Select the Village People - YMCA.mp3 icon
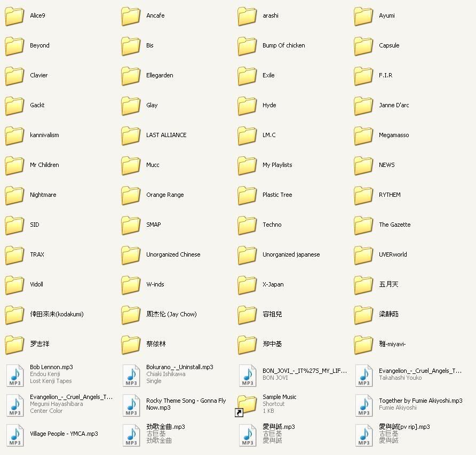 pos(15,435)
